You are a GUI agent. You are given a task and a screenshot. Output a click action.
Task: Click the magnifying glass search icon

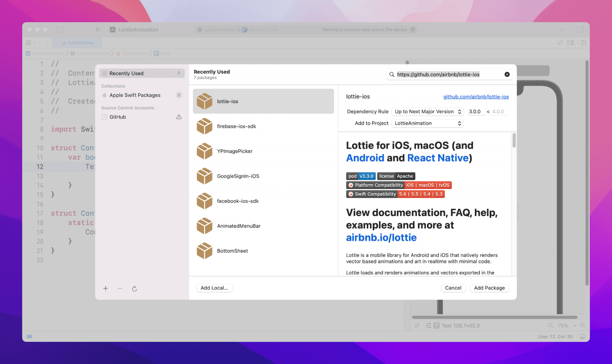coord(392,74)
